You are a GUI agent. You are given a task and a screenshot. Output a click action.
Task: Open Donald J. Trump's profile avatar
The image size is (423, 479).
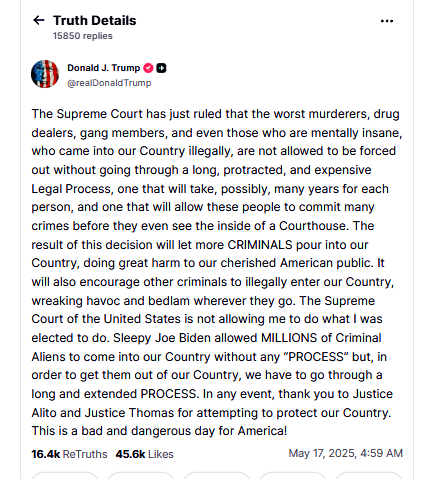pyautogui.click(x=45, y=74)
